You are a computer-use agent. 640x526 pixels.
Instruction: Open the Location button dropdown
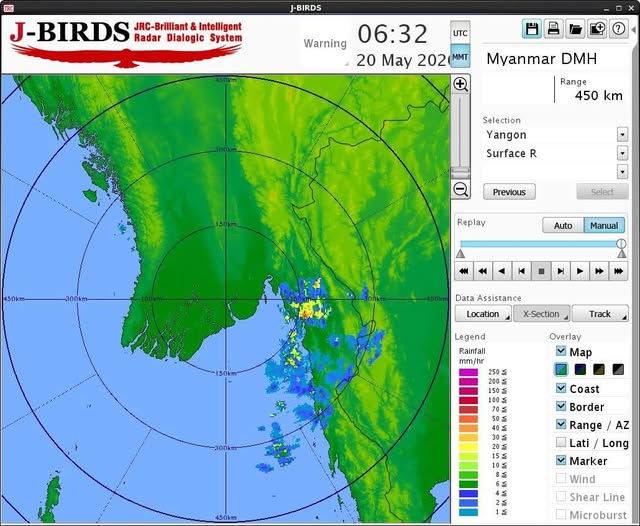click(483, 314)
